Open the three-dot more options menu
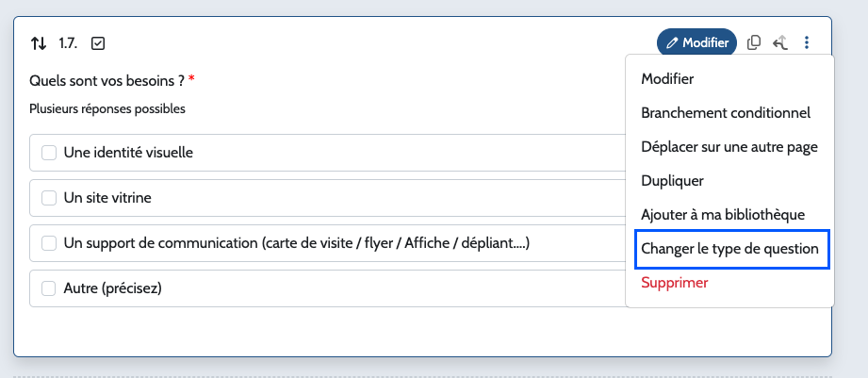The image size is (868, 378). pos(807,42)
